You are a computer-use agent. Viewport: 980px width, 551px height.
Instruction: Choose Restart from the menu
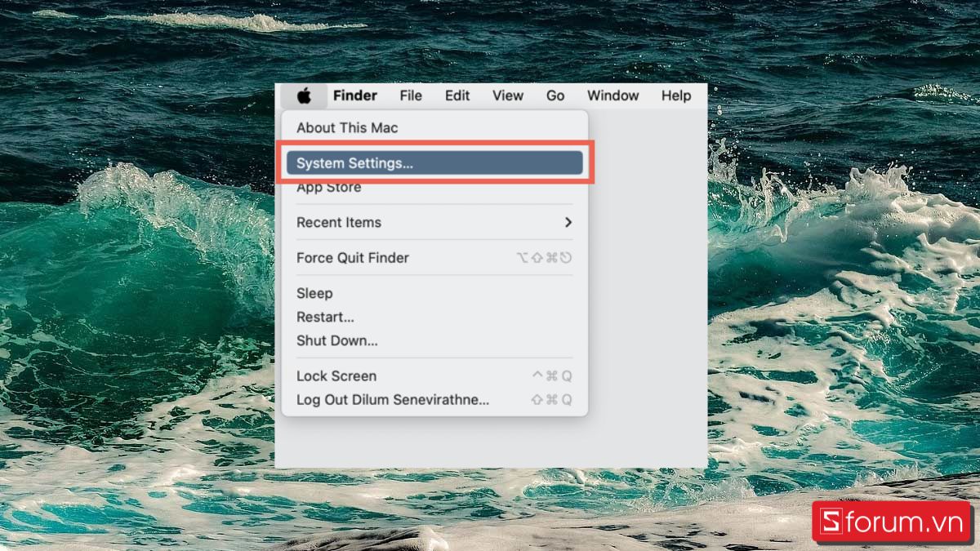[x=324, y=317]
